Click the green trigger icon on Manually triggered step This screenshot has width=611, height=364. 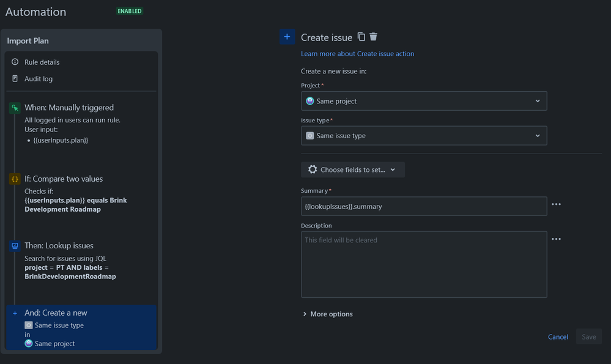click(15, 107)
